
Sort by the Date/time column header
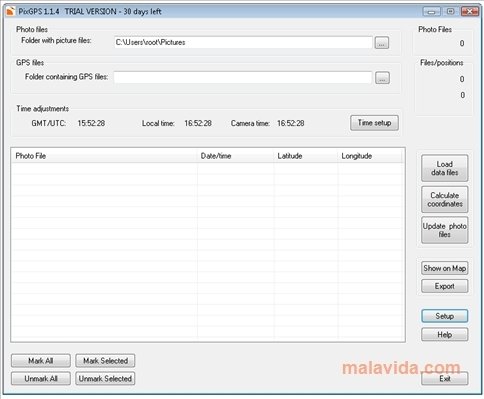236,156
